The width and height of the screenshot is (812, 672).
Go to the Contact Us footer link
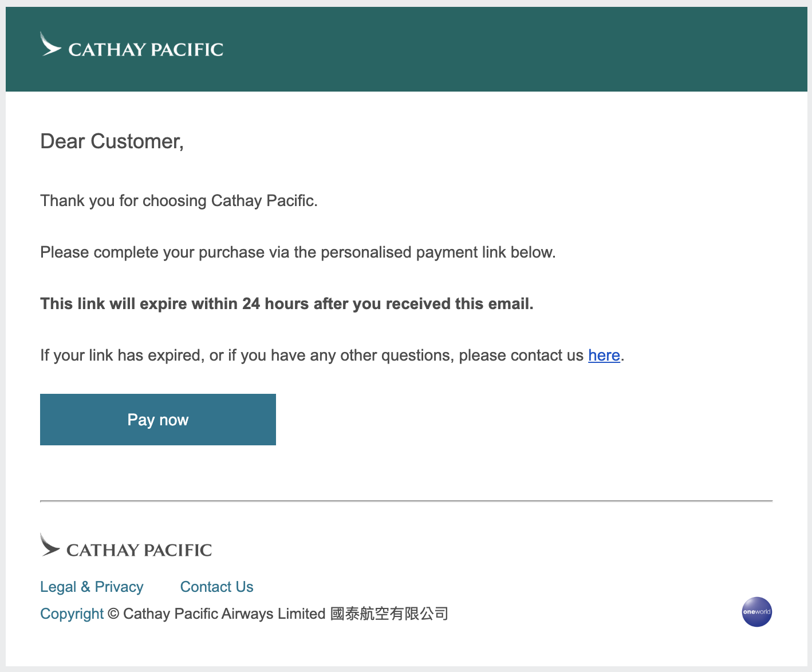[216, 587]
